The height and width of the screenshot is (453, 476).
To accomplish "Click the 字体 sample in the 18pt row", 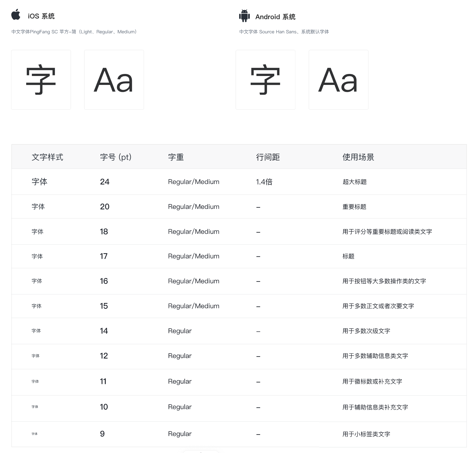I will coord(37,231).
